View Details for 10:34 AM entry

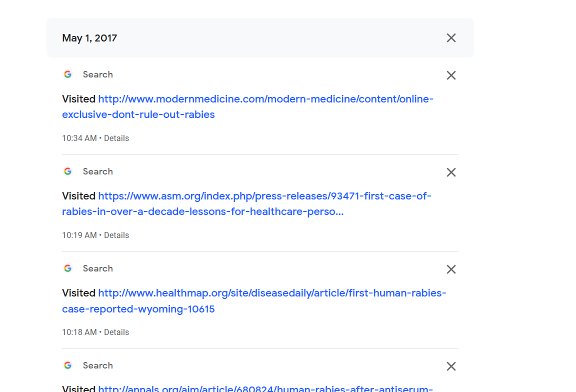[116, 138]
